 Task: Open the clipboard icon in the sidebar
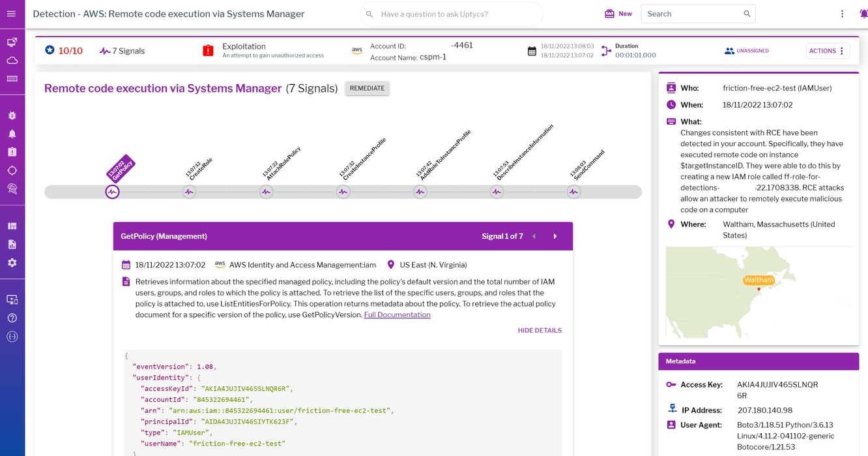click(12, 152)
